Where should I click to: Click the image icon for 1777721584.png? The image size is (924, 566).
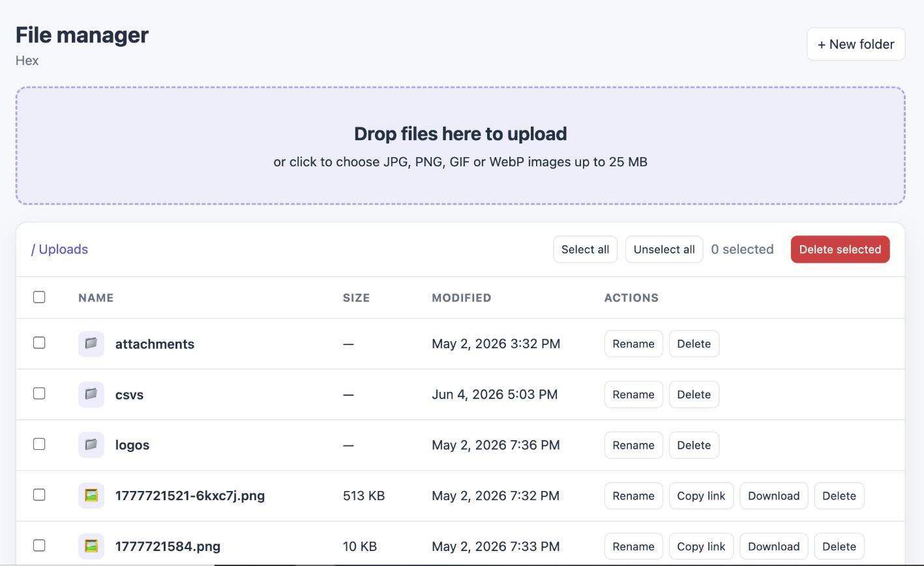tap(91, 546)
